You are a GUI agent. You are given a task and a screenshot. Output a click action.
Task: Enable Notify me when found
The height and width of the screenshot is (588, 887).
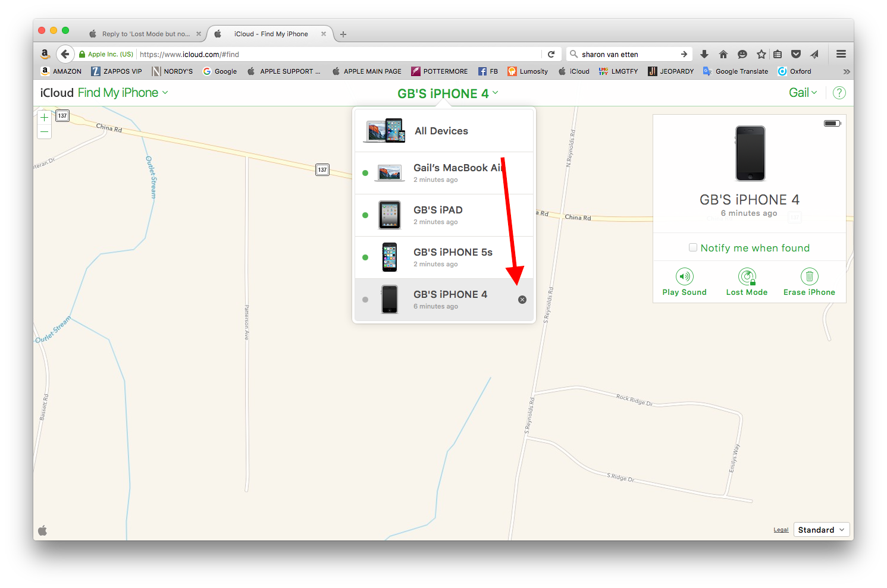point(693,247)
